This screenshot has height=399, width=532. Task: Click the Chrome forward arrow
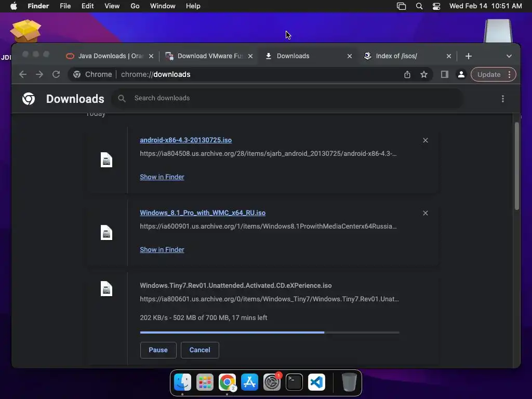pyautogui.click(x=39, y=74)
